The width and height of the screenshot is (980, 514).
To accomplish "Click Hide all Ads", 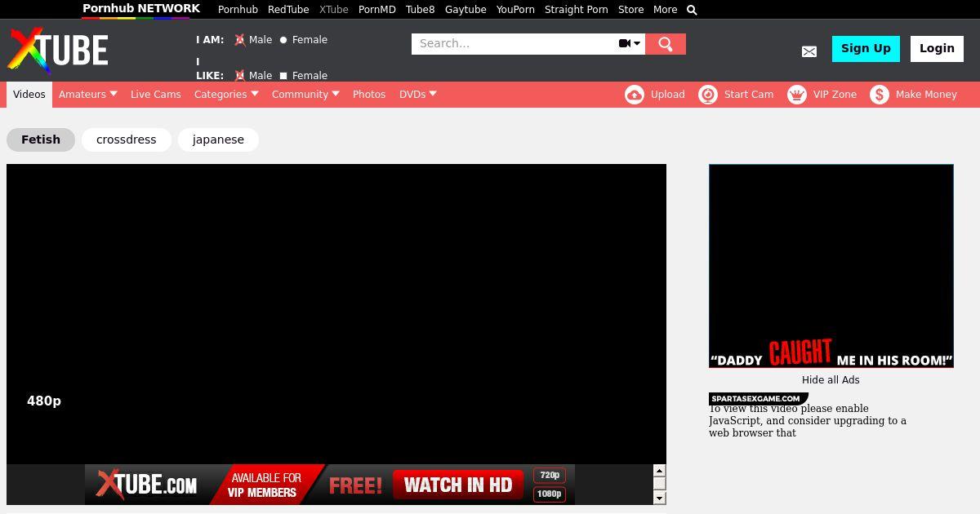I will coord(831,380).
